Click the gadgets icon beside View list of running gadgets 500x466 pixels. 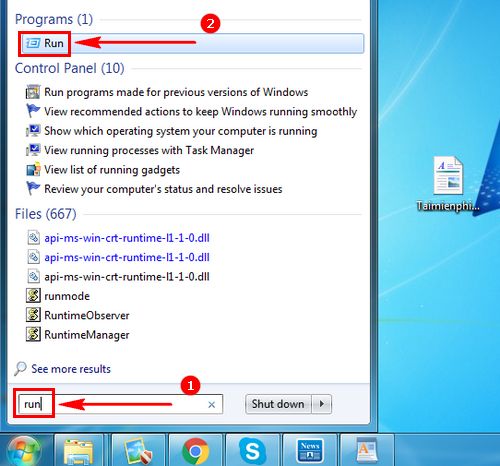tap(33, 169)
